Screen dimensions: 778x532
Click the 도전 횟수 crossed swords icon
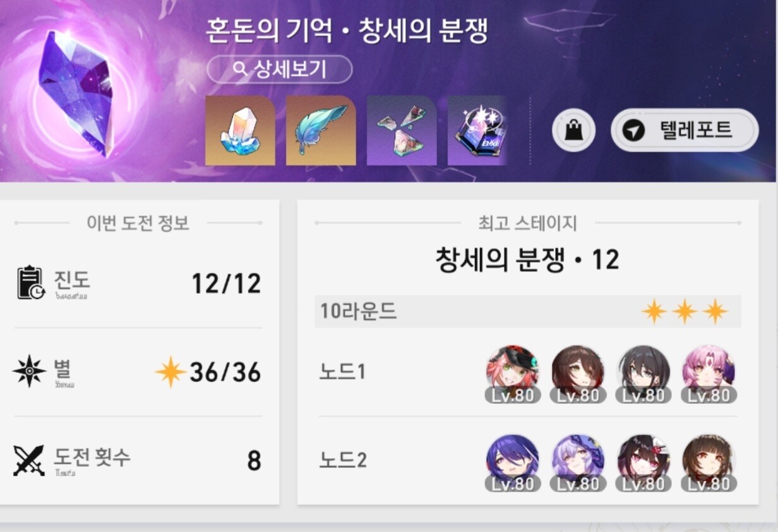(29, 460)
